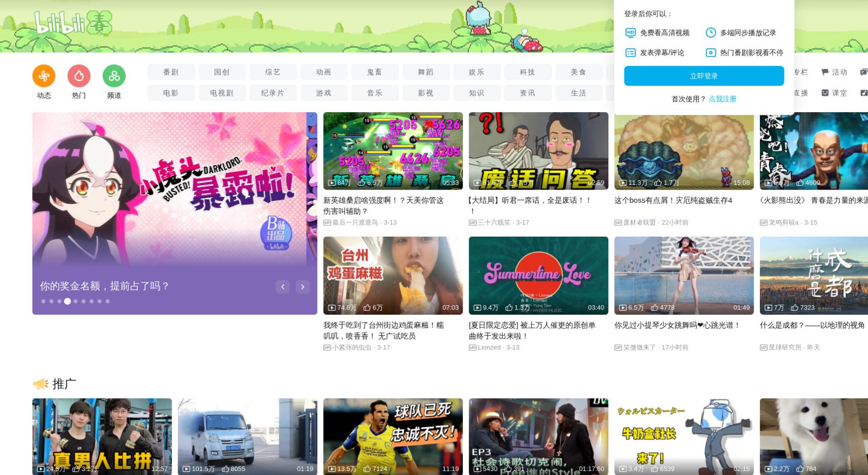
Task: Open the 球队已死 忠诚不灭 thumbnail
Action: (393, 437)
